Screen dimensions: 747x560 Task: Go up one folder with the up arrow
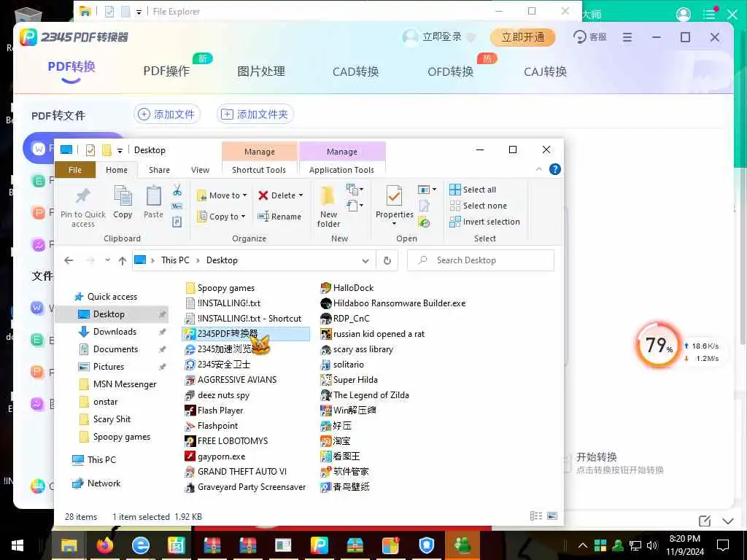123,260
